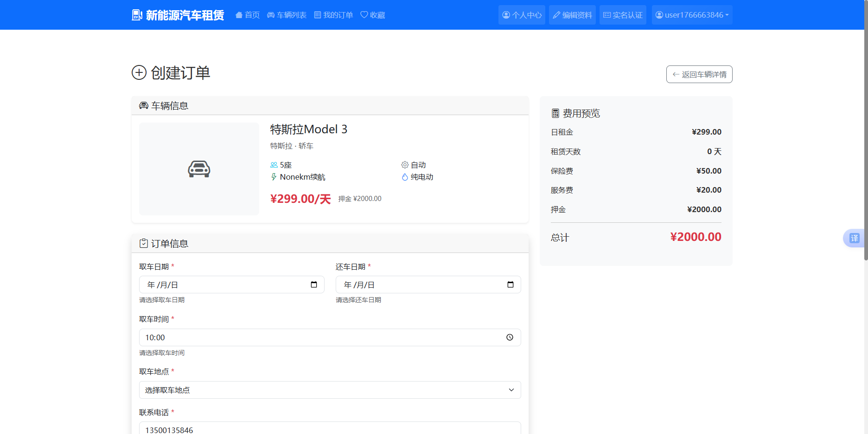Click the back arrow icon in 返回车辆详情

click(x=676, y=74)
